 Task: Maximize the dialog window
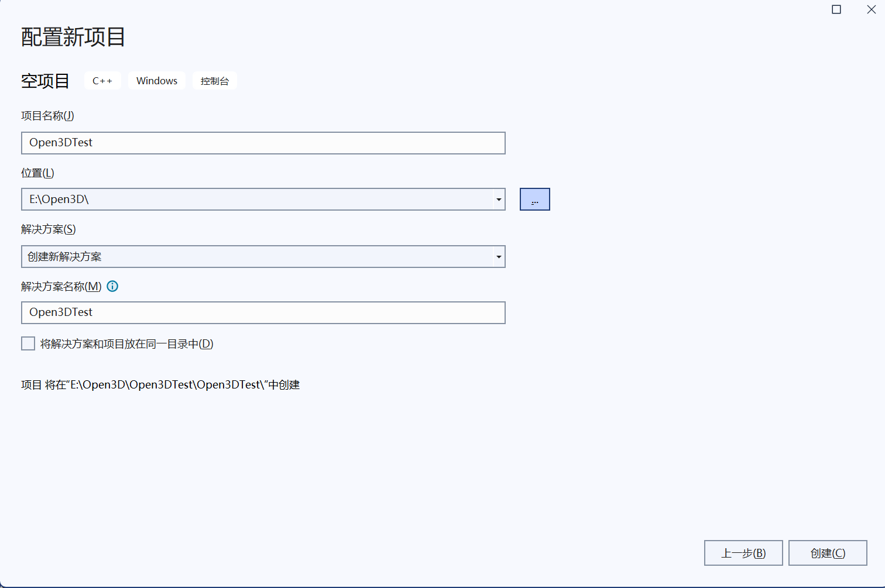(836, 9)
